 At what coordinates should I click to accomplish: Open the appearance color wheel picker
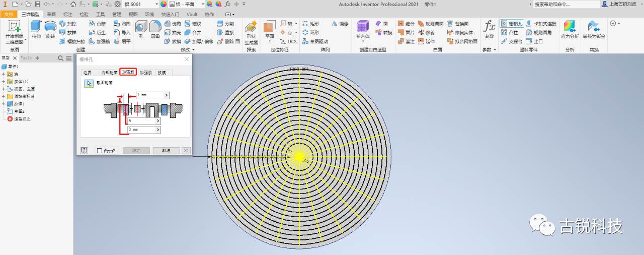click(163, 4)
